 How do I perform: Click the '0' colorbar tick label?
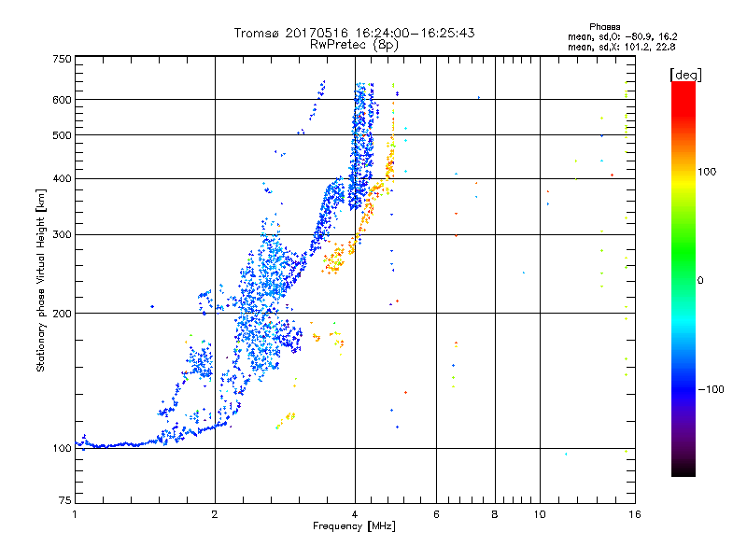pyautogui.click(x=700, y=281)
